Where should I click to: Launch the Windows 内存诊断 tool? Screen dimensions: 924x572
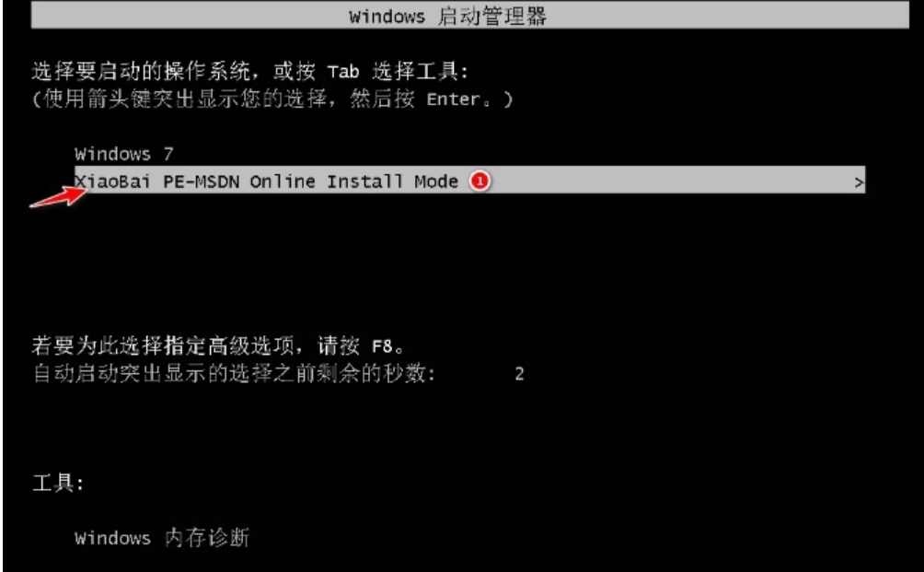tap(161, 537)
